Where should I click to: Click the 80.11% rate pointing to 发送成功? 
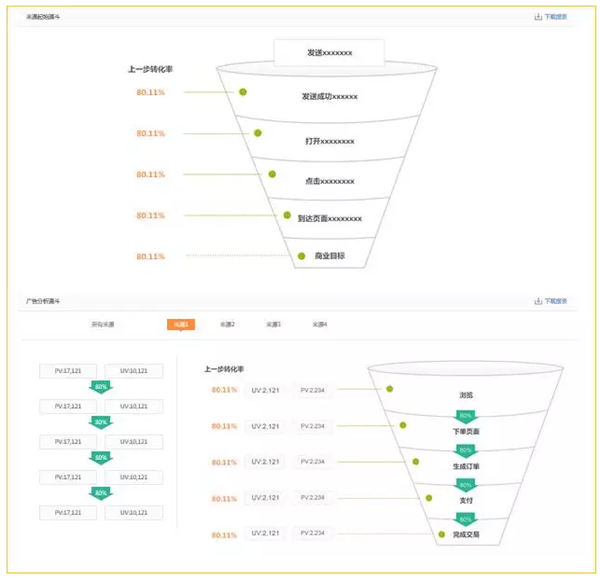click(x=151, y=92)
